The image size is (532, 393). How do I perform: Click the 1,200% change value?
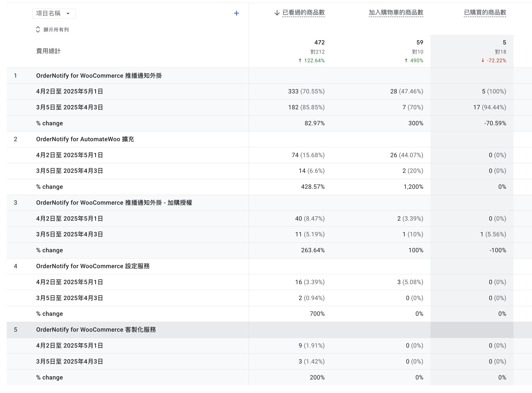[x=413, y=187]
